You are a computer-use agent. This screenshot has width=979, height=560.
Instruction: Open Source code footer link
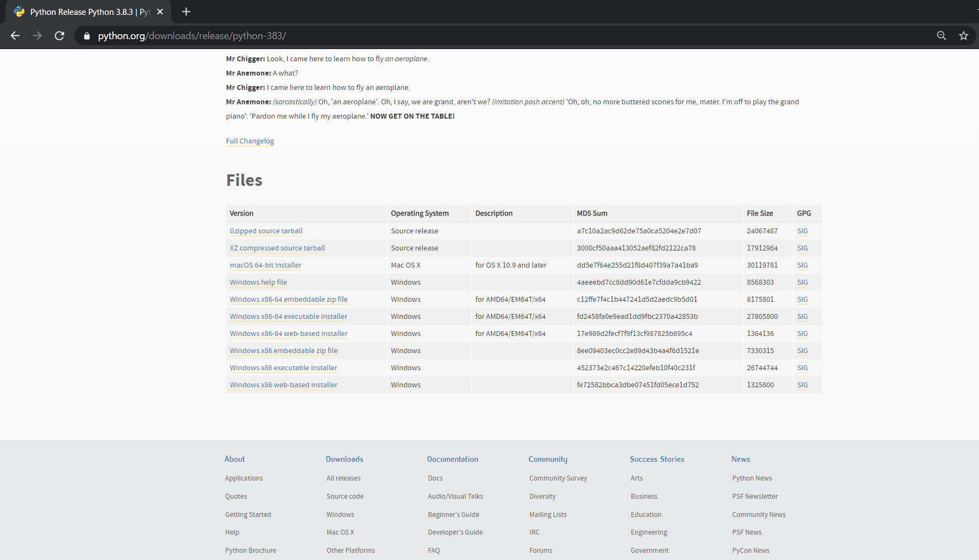(x=345, y=497)
